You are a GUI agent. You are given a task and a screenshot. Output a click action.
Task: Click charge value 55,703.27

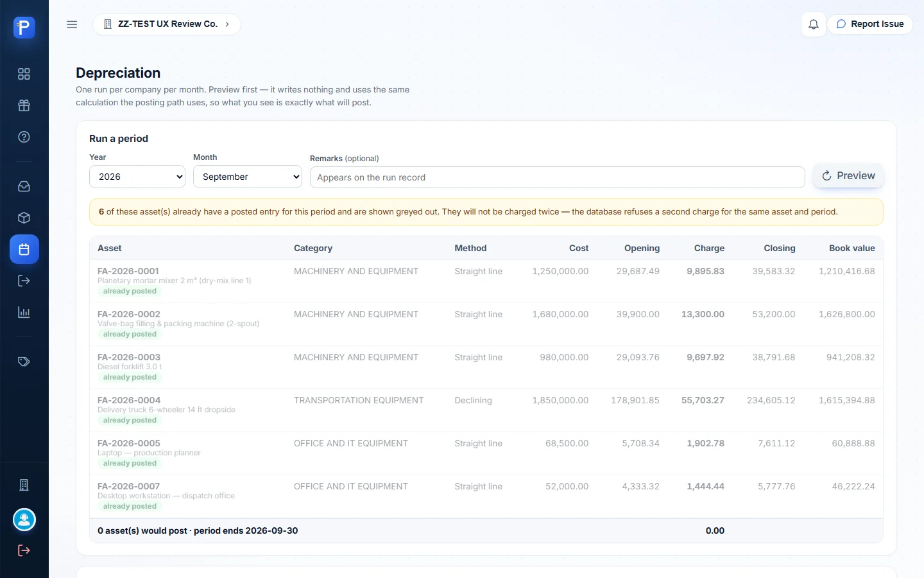pos(703,400)
